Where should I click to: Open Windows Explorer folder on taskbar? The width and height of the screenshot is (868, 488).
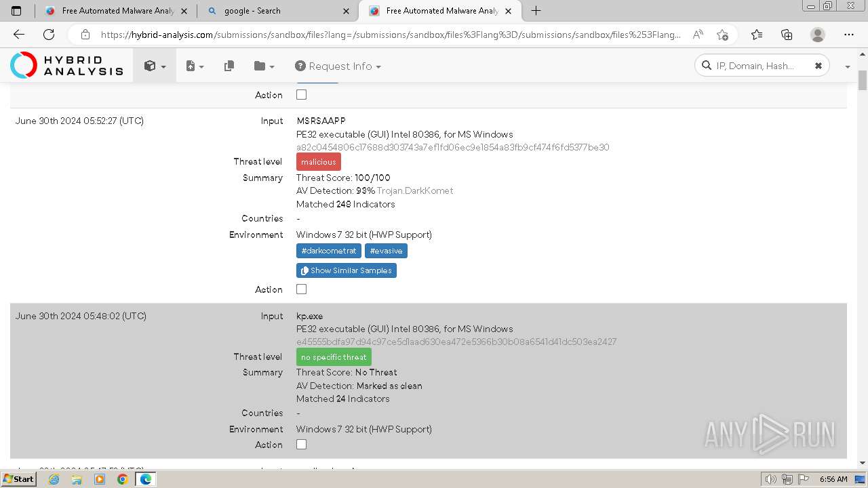(x=77, y=479)
